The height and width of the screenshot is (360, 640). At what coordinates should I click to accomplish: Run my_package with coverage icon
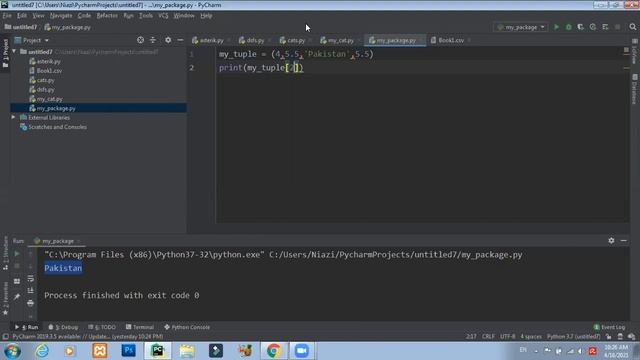(581, 27)
